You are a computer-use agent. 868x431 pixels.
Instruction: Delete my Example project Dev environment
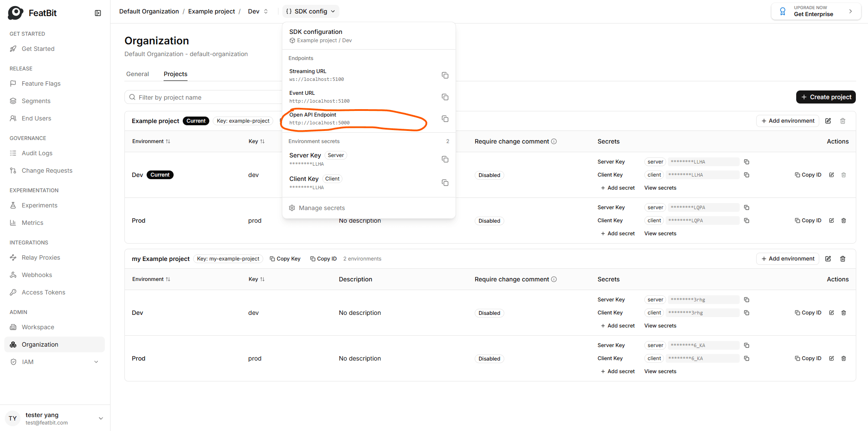(x=844, y=313)
